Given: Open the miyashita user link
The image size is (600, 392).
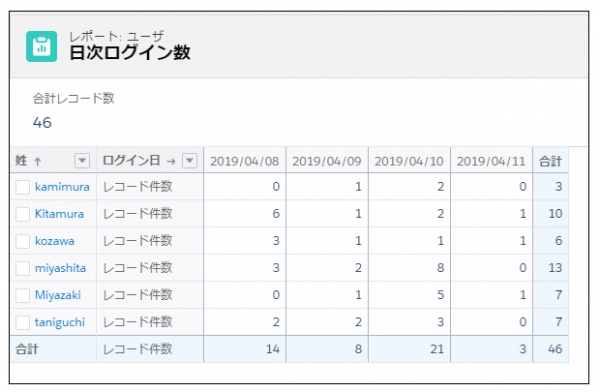Looking at the screenshot, I should [x=60, y=268].
